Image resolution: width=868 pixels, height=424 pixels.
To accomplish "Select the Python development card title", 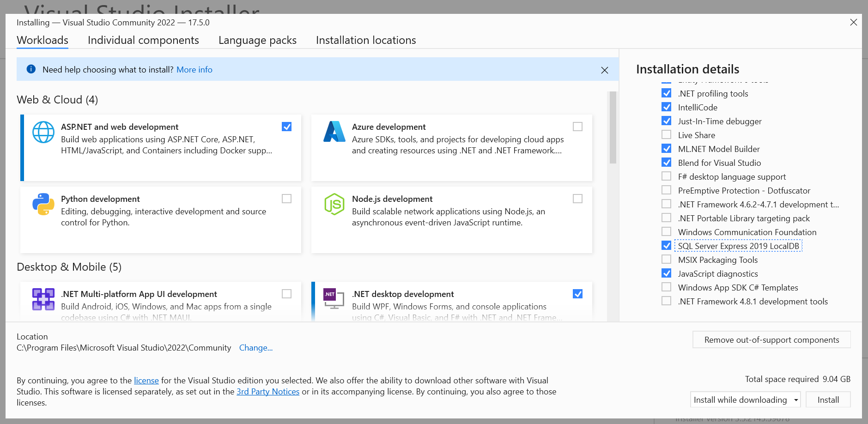I will point(100,199).
